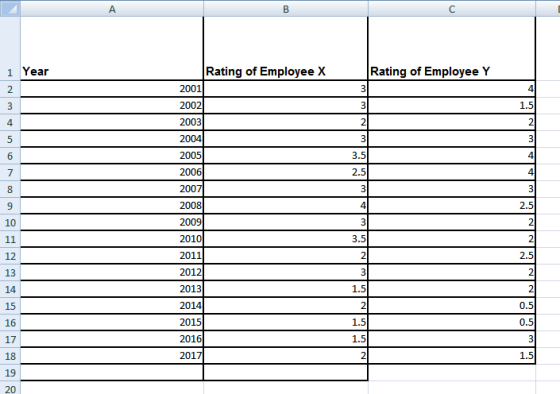Select the cell containing 2017
The height and width of the screenshot is (394, 560).
click(112, 356)
